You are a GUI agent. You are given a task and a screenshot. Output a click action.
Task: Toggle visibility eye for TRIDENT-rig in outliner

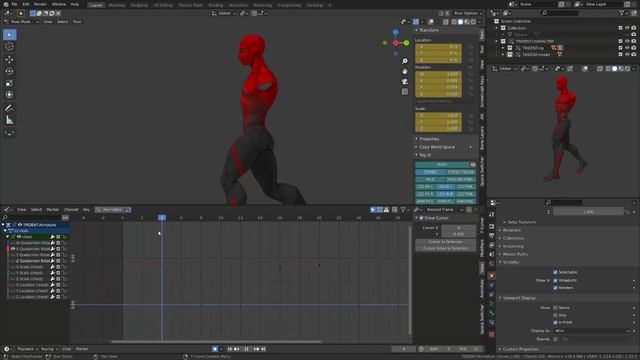click(x=627, y=48)
